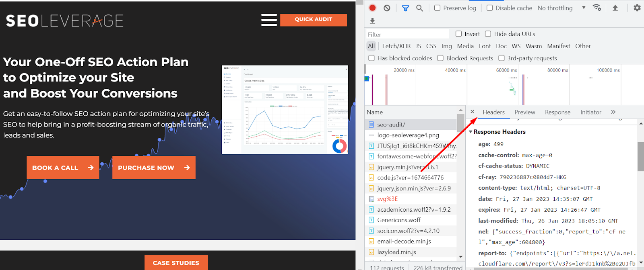Viewport: 644px width, 270px height.
Task: Toggle Invert filter checkbox
Action: coord(458,34)
